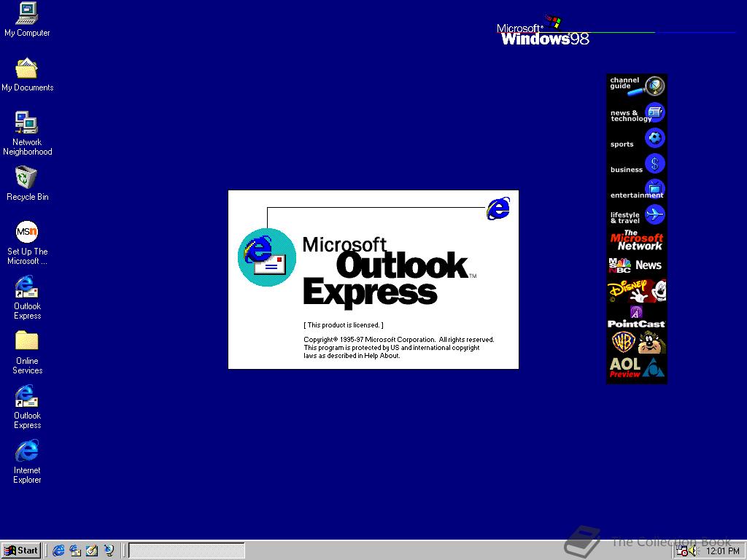Viewport: 747px width, 560px height.
Task: Select Outlook Express icon below Online Services
Action: 27,407
